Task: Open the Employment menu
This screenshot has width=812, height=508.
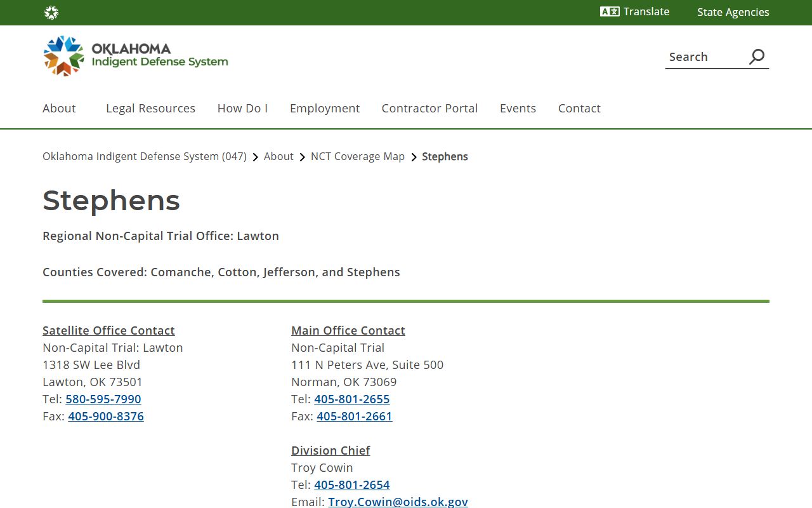Action: [325, 108]
